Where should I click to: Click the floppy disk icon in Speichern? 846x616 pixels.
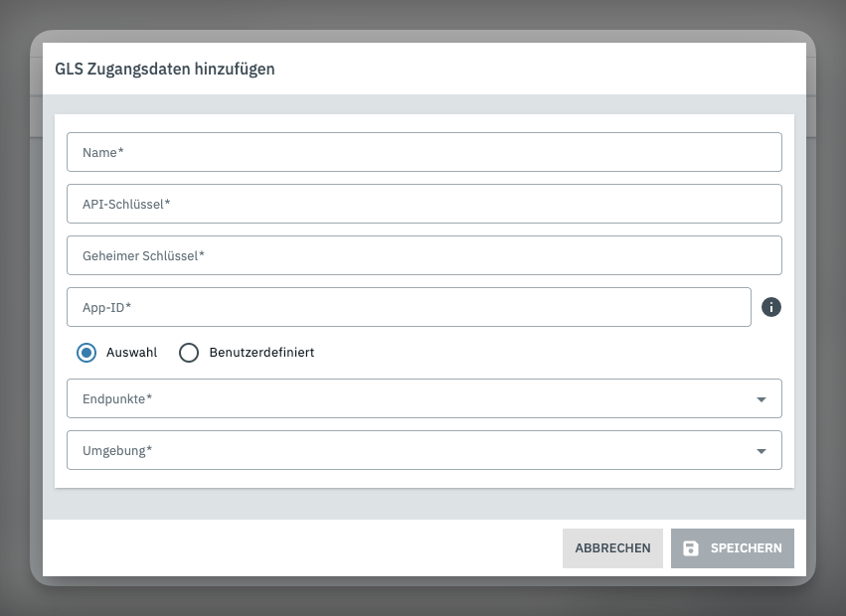point(692,548)
